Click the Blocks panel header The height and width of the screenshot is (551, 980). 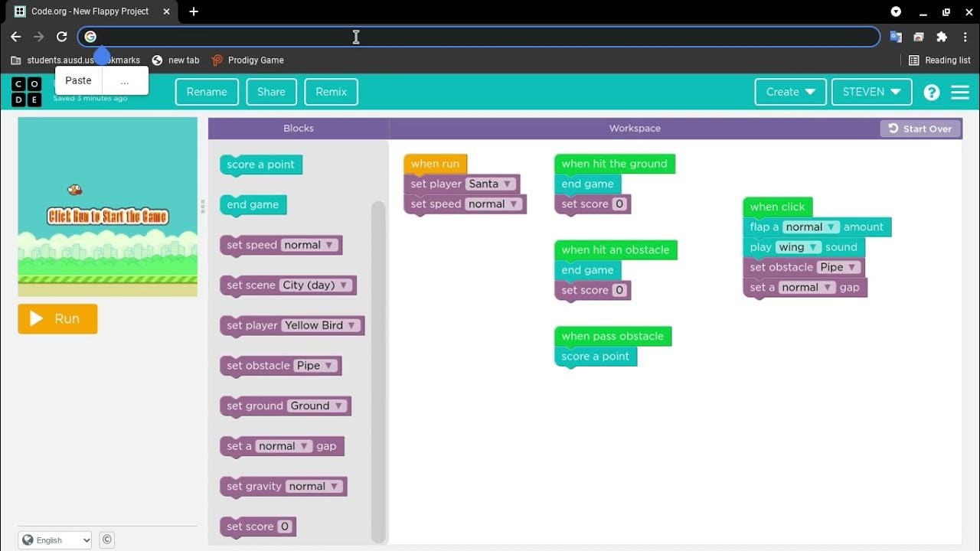coord(299,129)
